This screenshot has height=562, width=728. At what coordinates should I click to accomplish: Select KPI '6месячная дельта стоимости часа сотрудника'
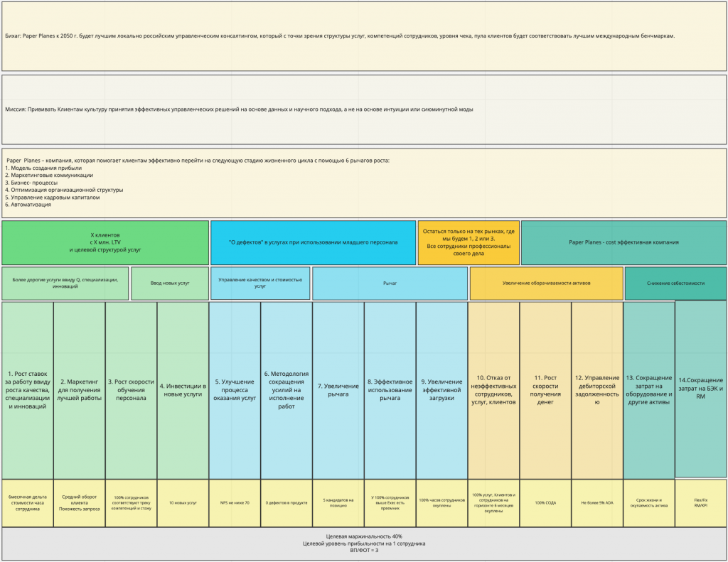coord(28,503)
